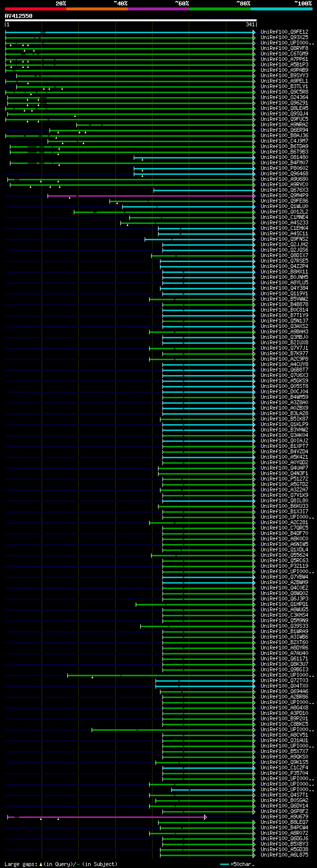Click the green segment of the identity color scale
Viewport: 317px width, 868px height.
220,9
